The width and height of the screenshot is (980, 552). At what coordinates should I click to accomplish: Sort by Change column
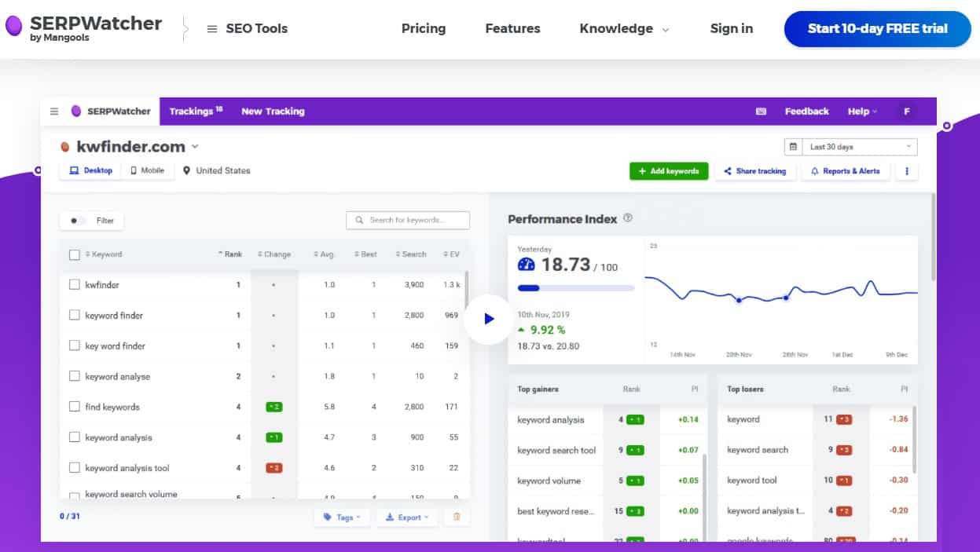pos(274,254)
